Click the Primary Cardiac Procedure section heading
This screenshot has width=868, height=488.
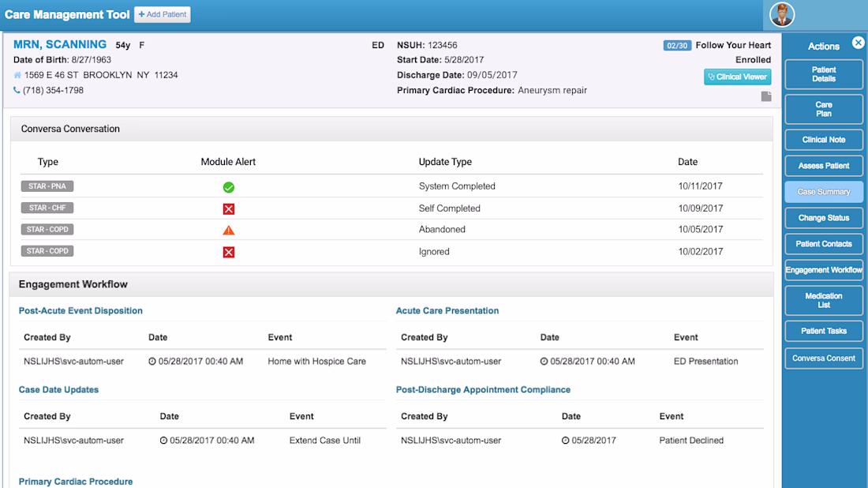76,482
